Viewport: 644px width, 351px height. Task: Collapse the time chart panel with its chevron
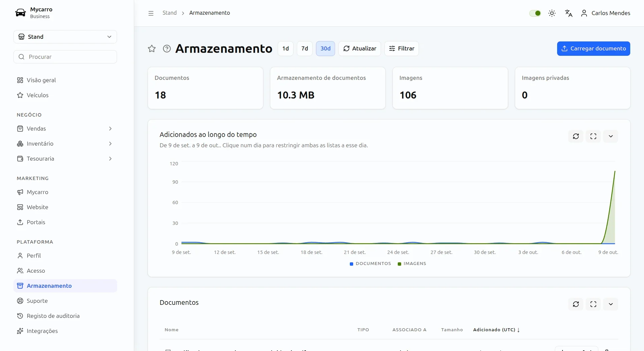(x=611, y=136)
